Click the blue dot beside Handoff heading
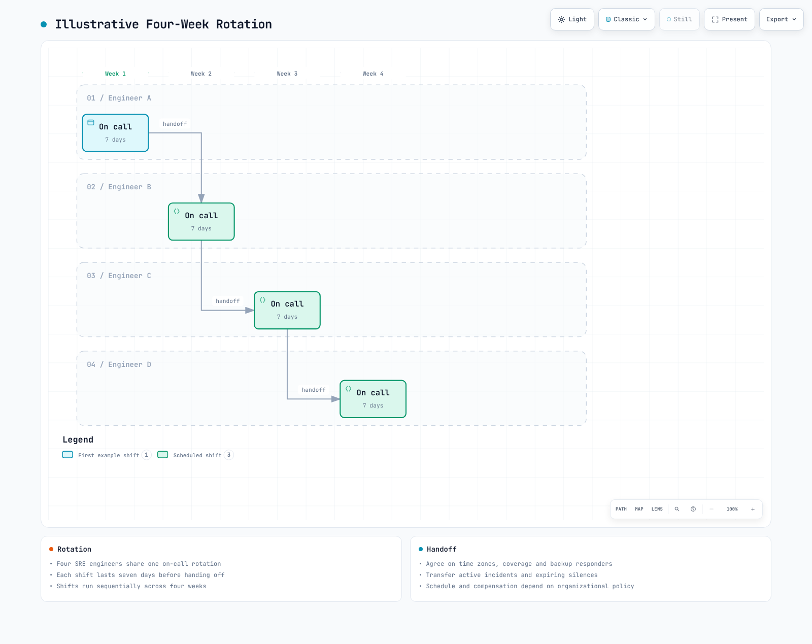 click(x=421, y=549)
